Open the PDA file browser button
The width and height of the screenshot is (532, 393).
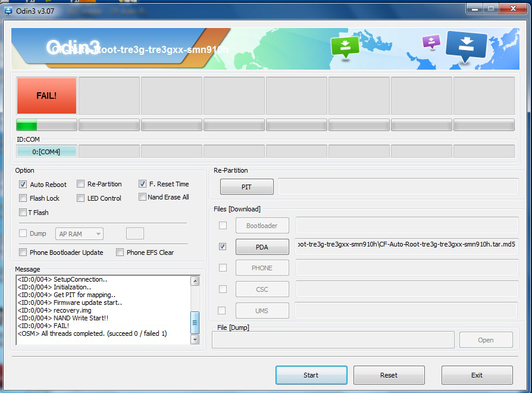coord(262,247)
